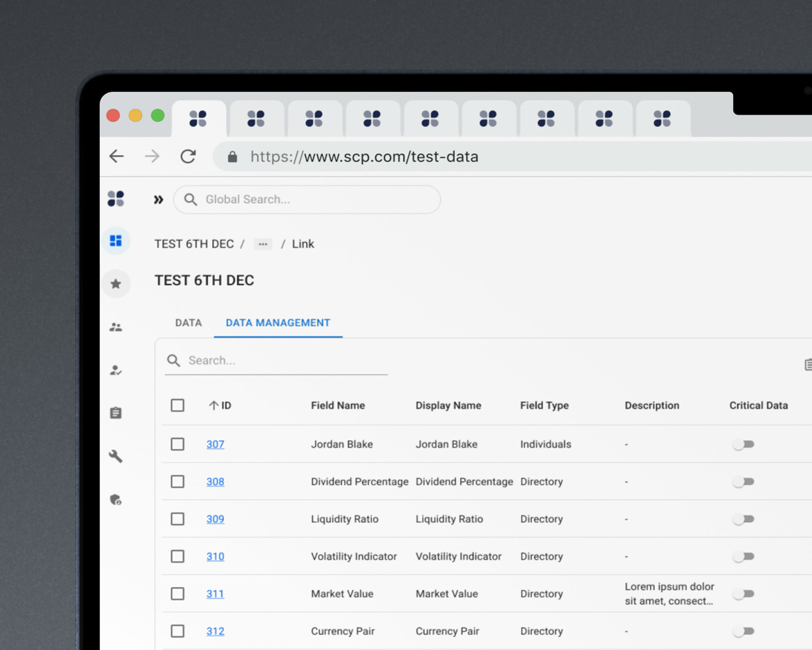The height and width of the screenshot is (650, 812).
Task: Reload the page with refresh icon
Action: pyautogui.click(x=188, y=156)
